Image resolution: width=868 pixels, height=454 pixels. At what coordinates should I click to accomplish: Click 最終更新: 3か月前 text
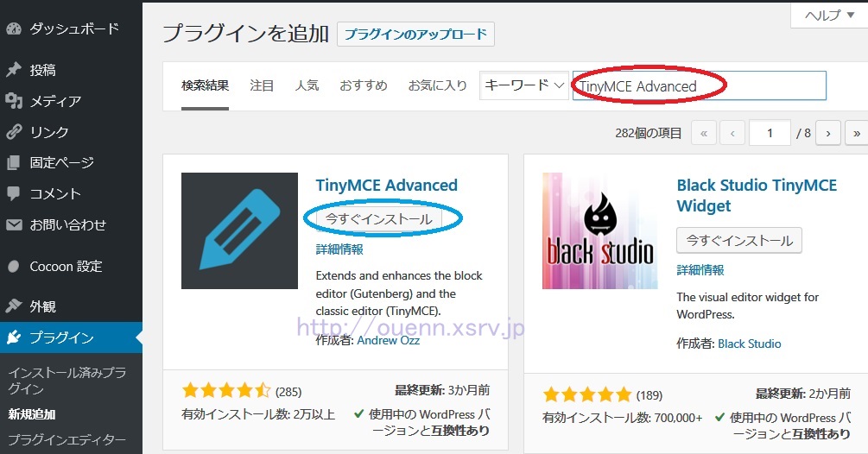(442, 390)
